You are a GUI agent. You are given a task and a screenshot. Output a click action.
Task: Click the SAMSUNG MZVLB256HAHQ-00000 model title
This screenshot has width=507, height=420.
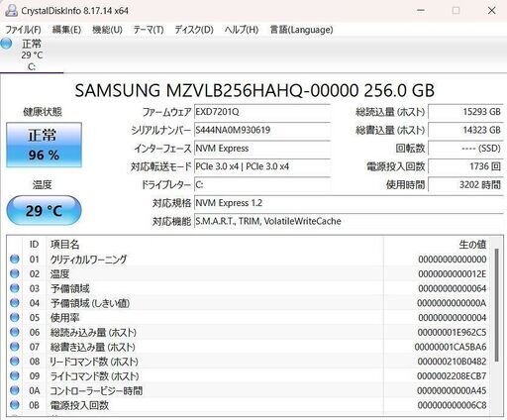[x=254, y=90]
